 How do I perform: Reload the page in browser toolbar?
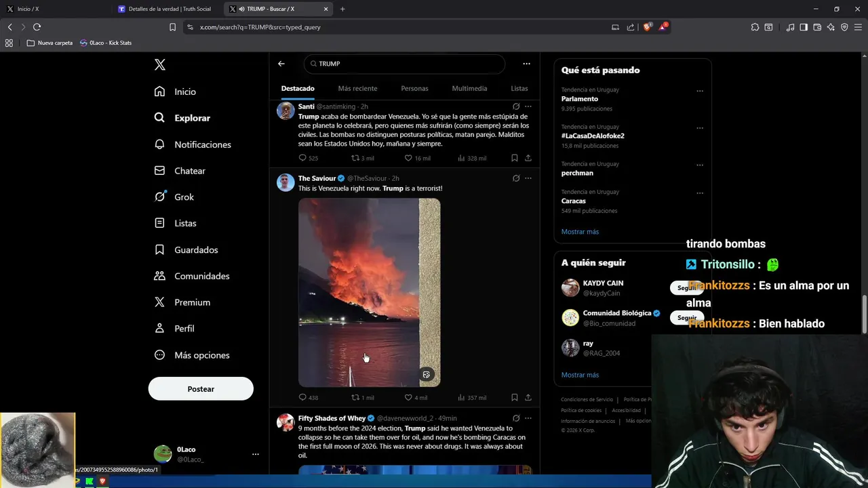[x=37, y=27]
